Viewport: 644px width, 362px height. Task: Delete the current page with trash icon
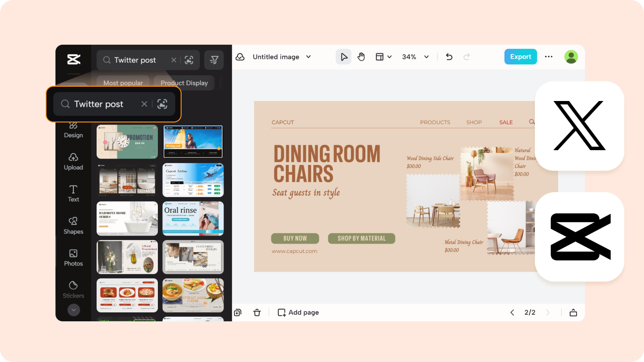point(257,312)
